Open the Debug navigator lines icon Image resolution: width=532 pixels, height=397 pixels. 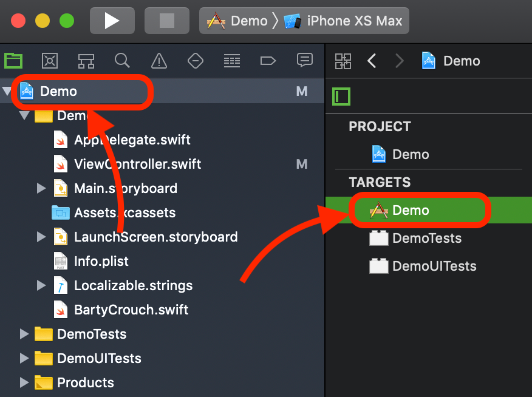click(x=232, y=61)
